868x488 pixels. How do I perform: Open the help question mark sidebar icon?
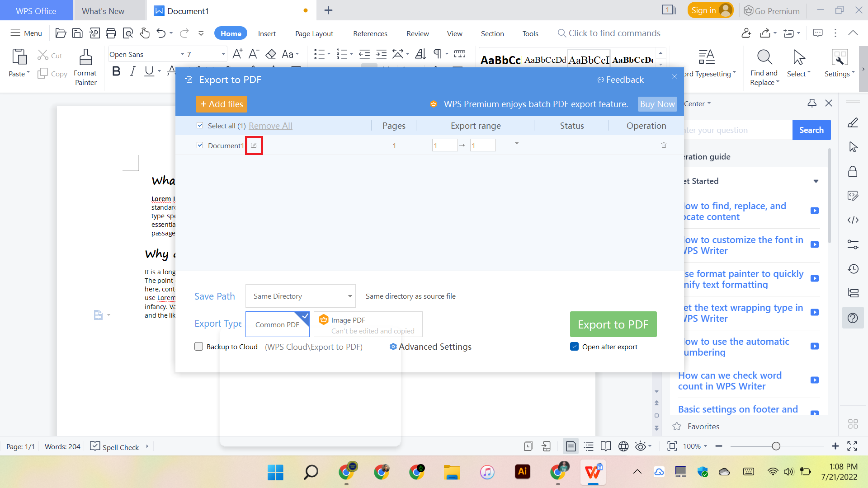853,318
